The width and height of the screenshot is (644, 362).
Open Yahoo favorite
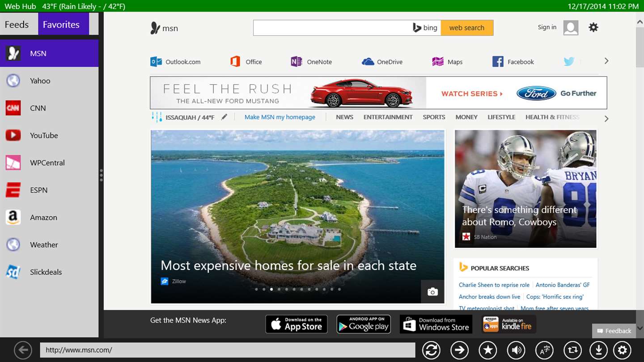coord(49,80)
